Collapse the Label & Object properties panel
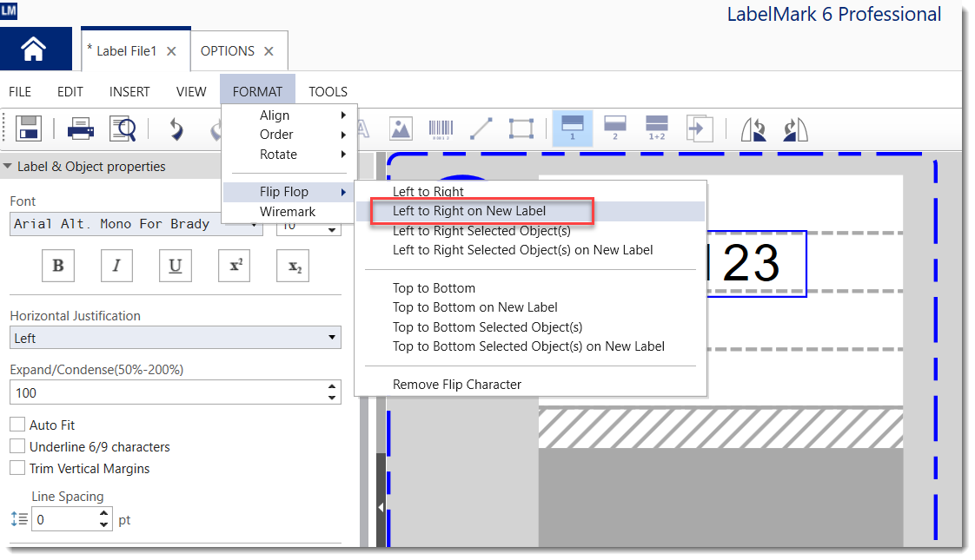Image resolution: width=975 pixels, height=560 pixels. [8, 167]
